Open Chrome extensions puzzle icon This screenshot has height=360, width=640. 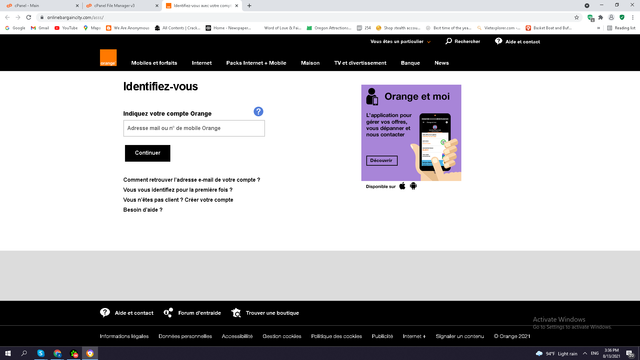(600, 18)
